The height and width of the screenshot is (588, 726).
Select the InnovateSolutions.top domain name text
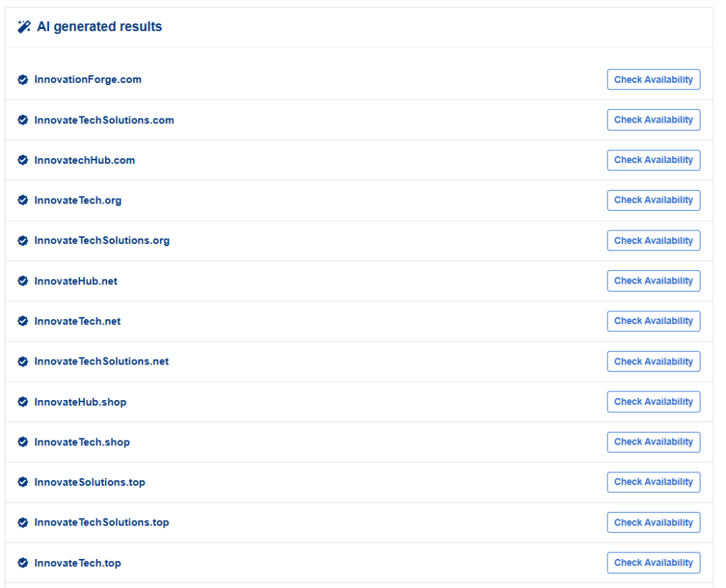point(90,483)
